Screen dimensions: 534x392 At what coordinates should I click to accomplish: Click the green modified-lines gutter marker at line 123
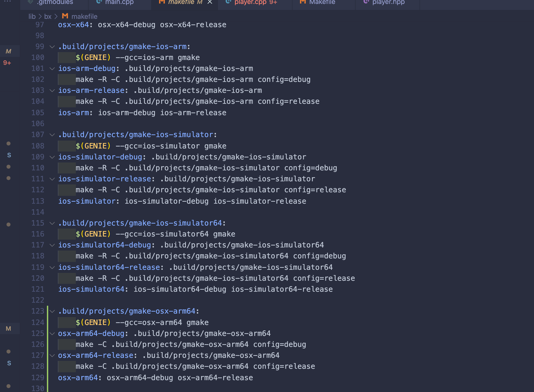point(48,311)
